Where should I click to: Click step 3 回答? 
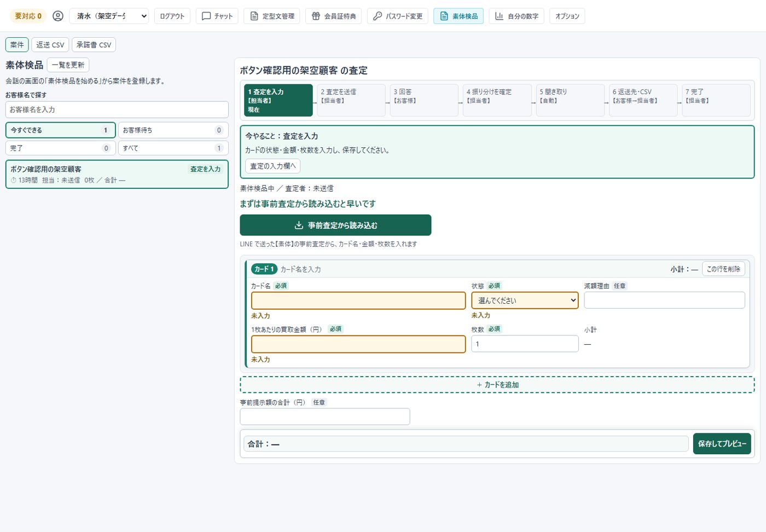tap(424, 100)
